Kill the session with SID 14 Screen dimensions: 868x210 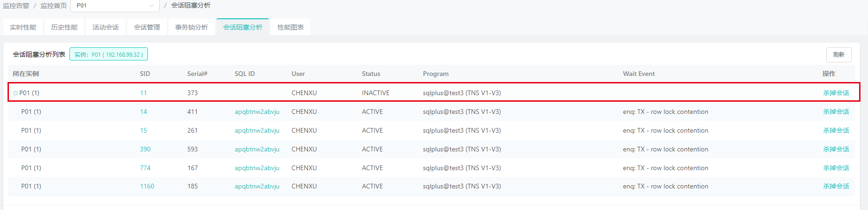[x=836, y=112]
